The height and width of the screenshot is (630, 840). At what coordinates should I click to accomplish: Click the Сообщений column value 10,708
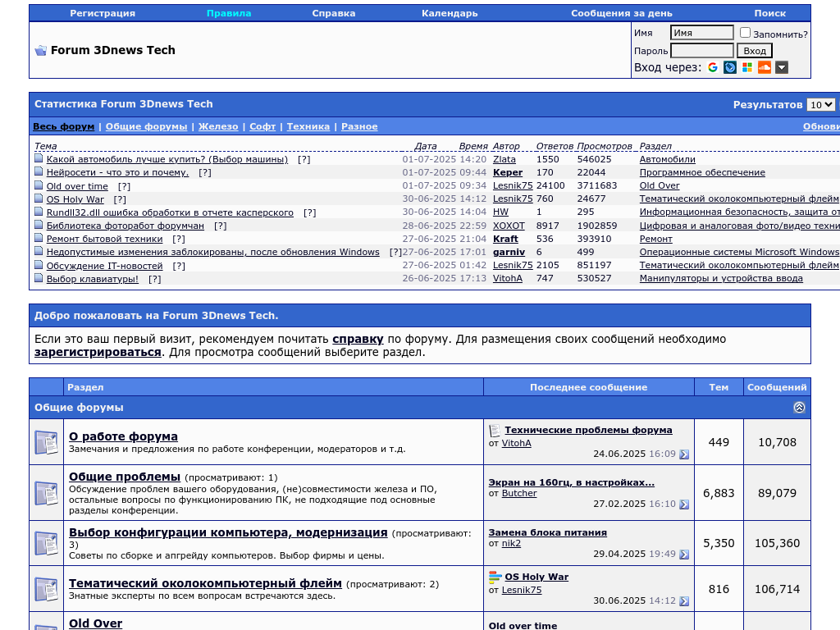pos(777,442)
